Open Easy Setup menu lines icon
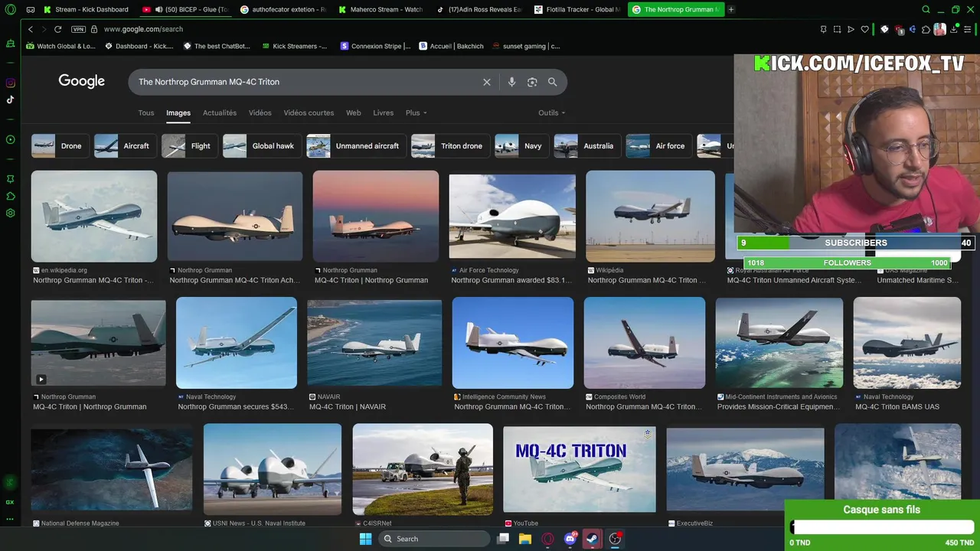The width and height of the screenshot is (980, 551). [969, 29]
